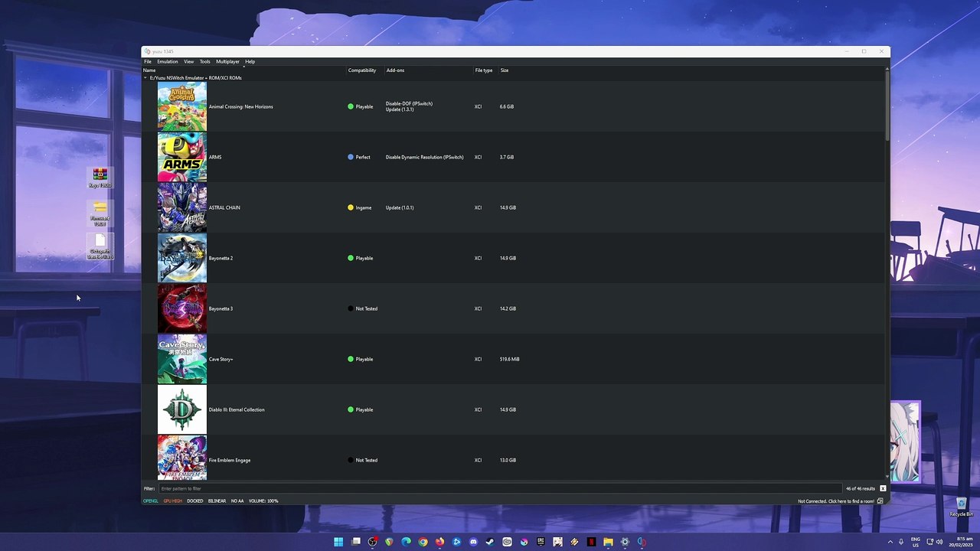
Task: Select the Bayonetta 3 cover icon
Action: point(181,308)
